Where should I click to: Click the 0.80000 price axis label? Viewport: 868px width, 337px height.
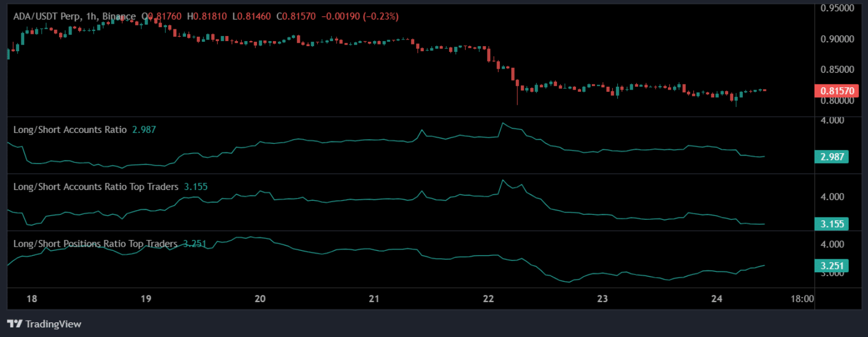838,100
